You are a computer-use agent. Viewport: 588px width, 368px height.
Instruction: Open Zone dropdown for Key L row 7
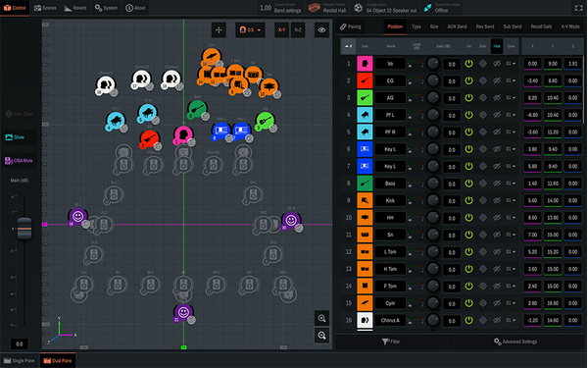pyautogui.click(x=511, y=166)
